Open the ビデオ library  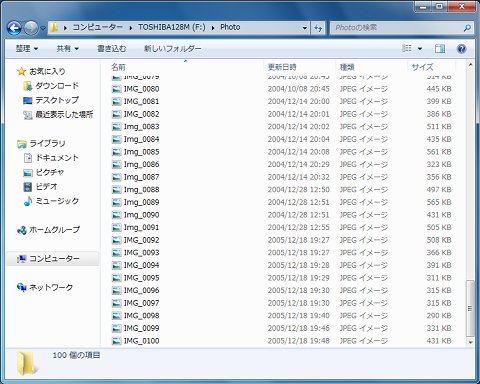(x=47, y=187)
